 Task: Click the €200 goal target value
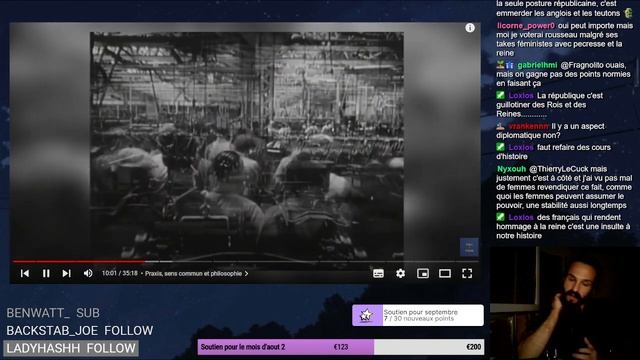473,347
